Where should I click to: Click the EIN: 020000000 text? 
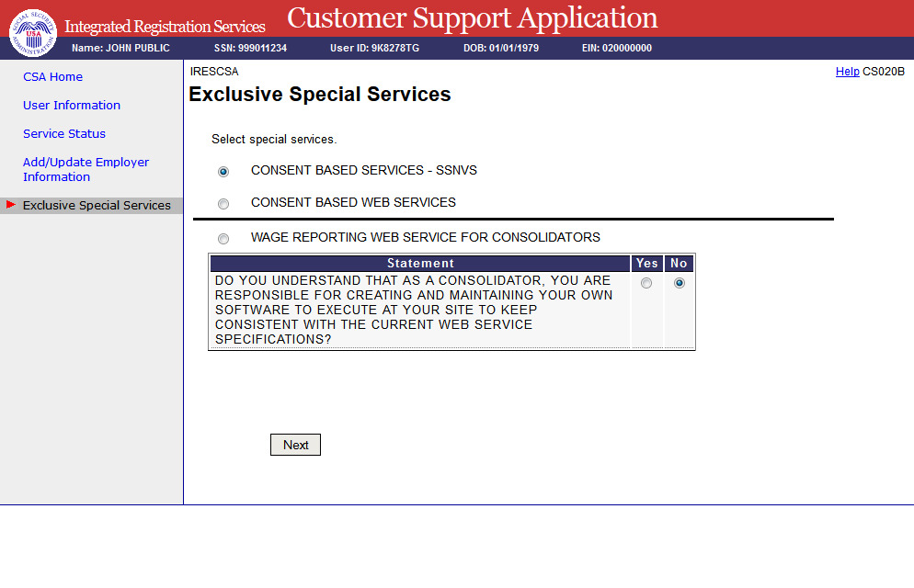coord(617,49)
